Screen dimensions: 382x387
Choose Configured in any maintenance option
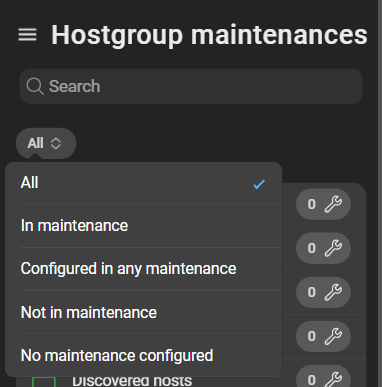144,269
